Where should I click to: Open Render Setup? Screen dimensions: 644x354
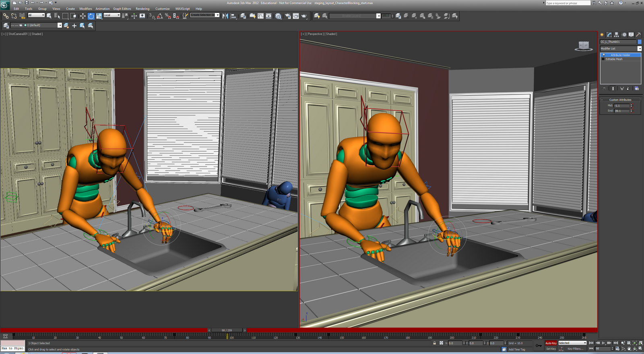(288, 16)
